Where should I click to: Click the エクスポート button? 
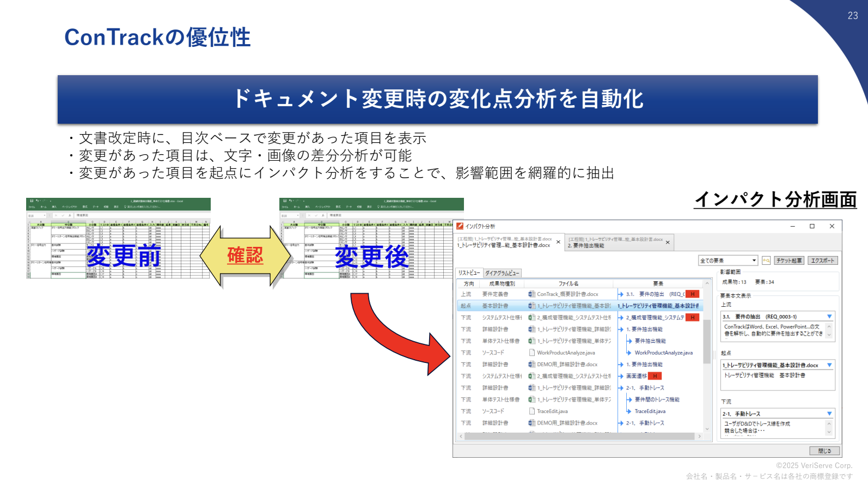(822, 260)
